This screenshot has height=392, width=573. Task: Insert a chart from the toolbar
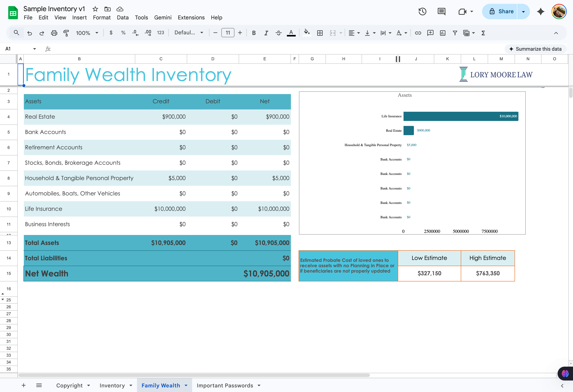443,33
